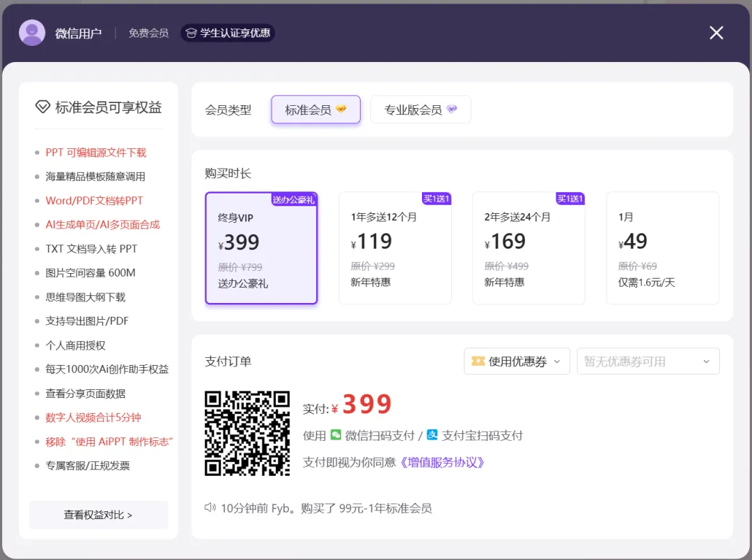Click the 思维导图大纲下载 benefit
This screenshot has height=560, width=752.
coord(86,297)
